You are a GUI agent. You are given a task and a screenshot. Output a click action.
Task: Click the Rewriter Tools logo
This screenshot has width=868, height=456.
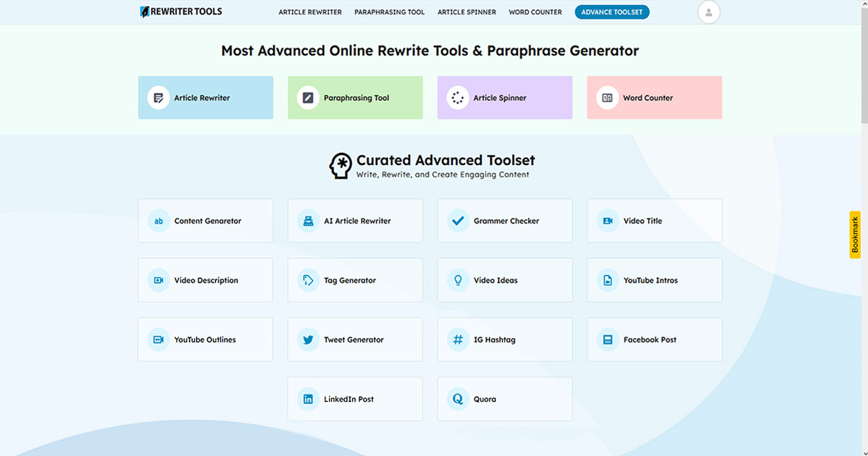[x=181, y=12]
